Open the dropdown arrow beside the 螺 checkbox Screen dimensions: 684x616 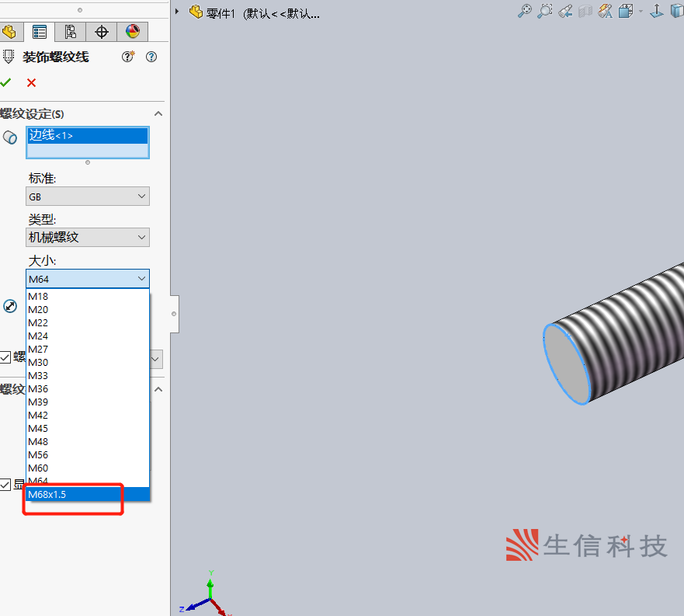156,359
